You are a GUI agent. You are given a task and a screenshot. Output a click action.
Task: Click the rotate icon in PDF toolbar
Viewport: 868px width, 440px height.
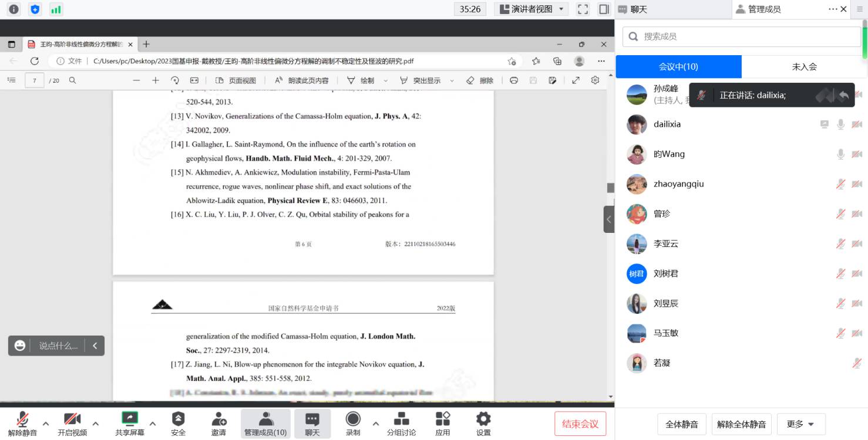[174, 80]
